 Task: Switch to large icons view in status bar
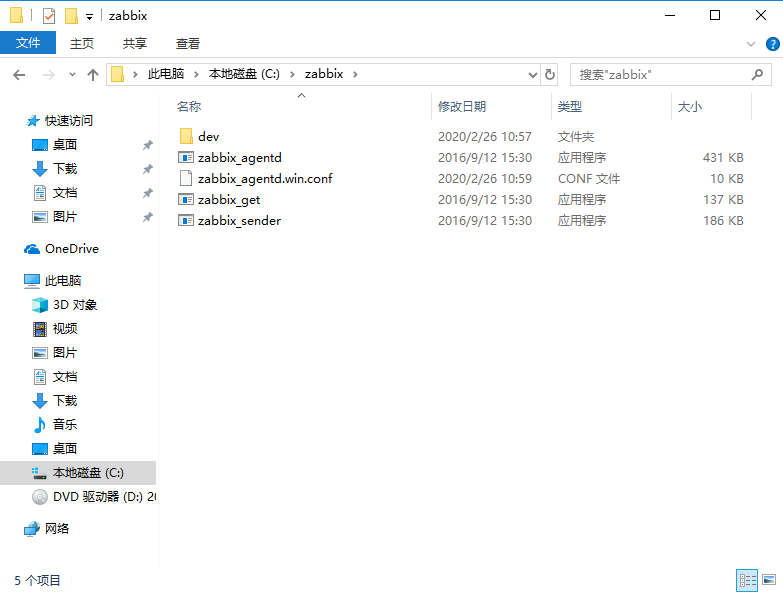769,580
